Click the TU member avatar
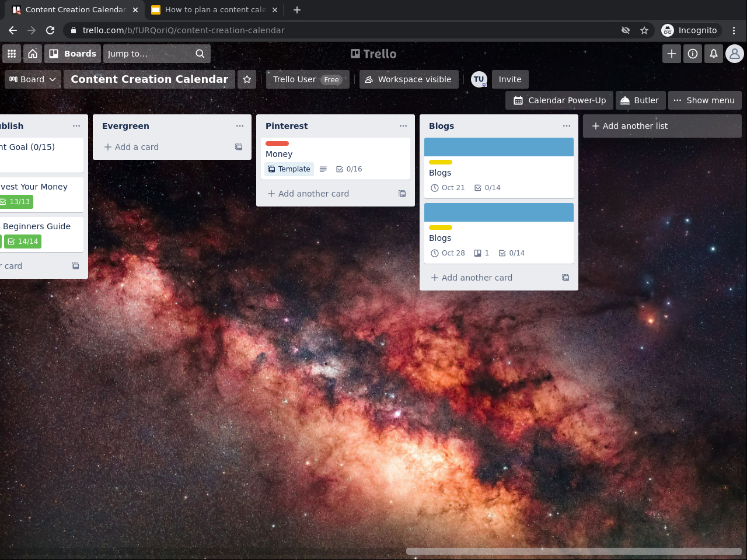The image size is (747, 560). tap(479, 79)
